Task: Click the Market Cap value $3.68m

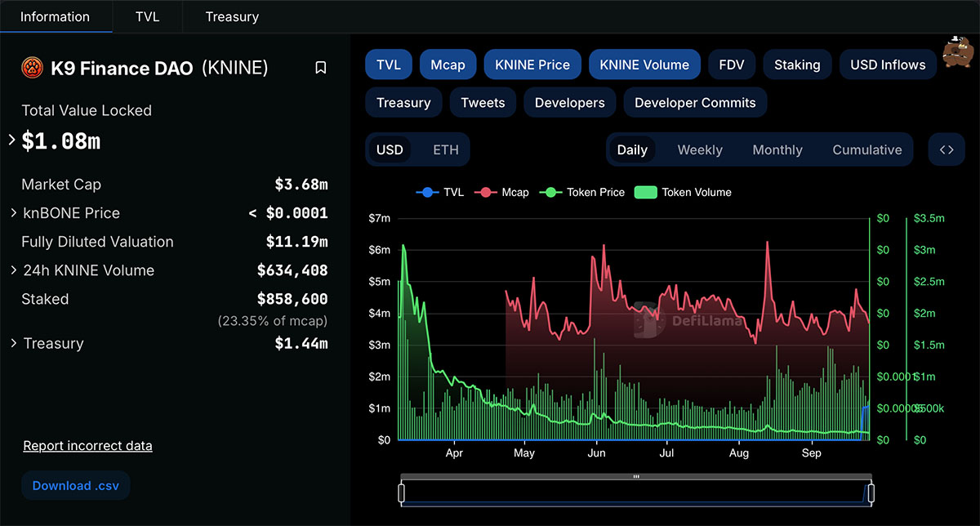Action: [301, 185]
